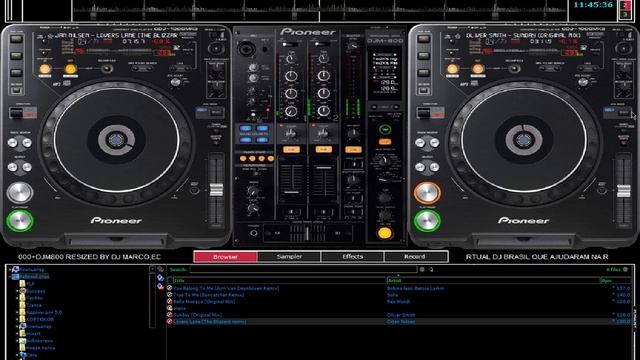Search forward on the left deck
The height and width of the screenshot is (360, 640).
point(27,167)
